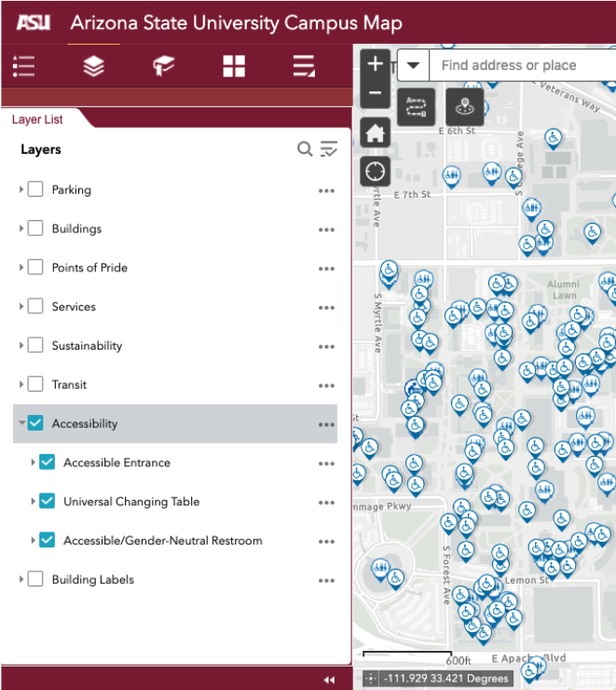Uncheck Accessible/Gender-Neutral Restroom sublayer

[x=47, y=540]
